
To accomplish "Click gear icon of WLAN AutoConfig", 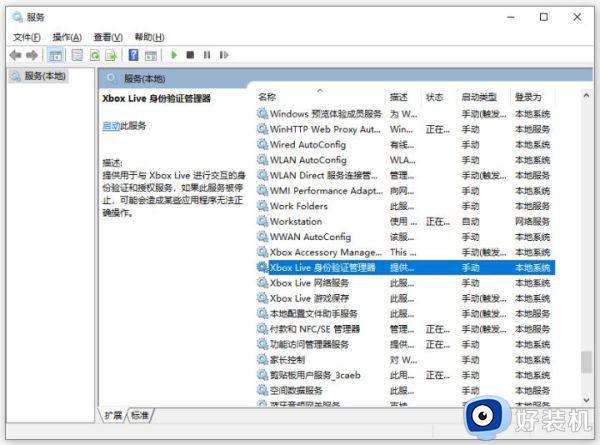I will pyautogui.click(x=262, y=160).
